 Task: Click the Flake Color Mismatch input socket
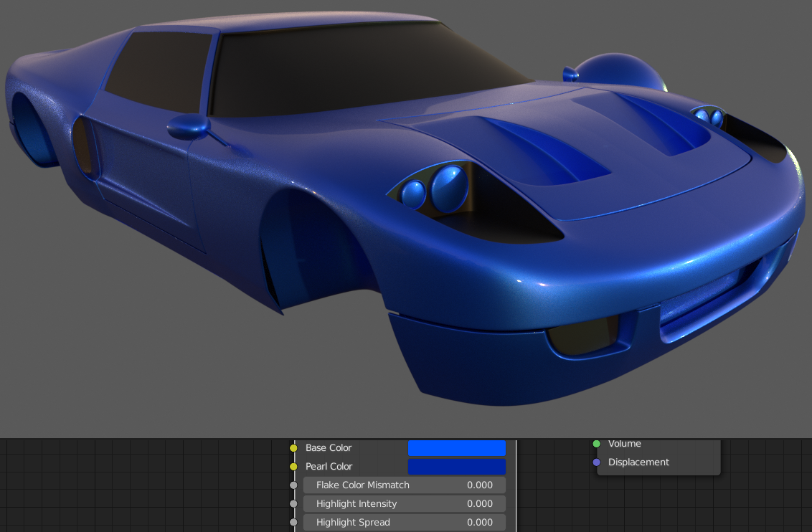coord(295,485)
